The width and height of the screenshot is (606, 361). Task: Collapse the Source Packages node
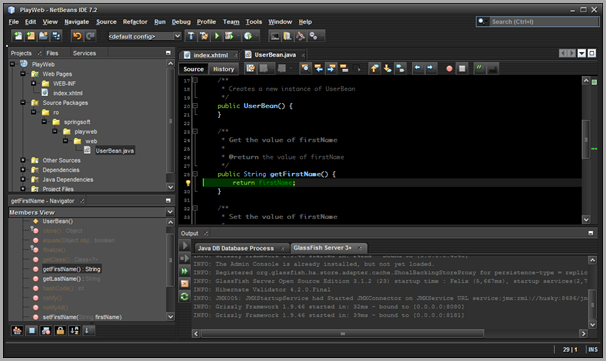[23, 102]
